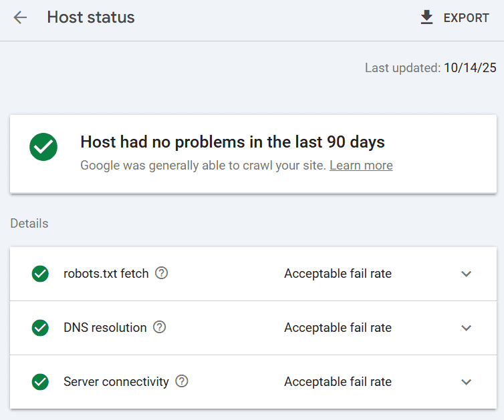
Task: Click large green checkmark in host summary
Action: coord(43,146)
